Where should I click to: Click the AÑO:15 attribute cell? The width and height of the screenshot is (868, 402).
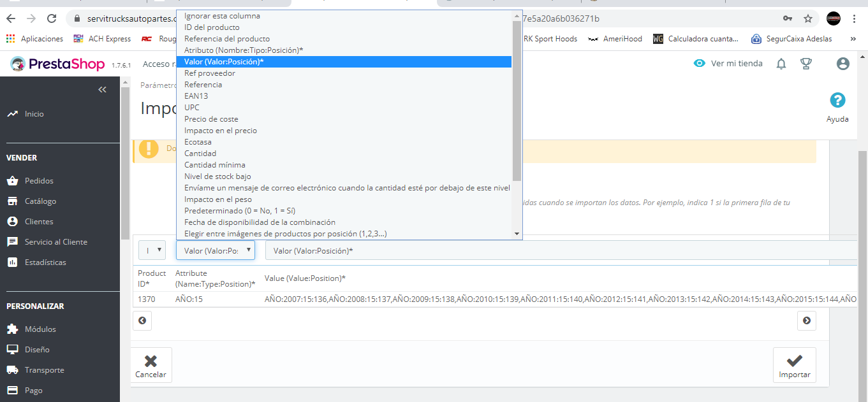coord(189,299)
